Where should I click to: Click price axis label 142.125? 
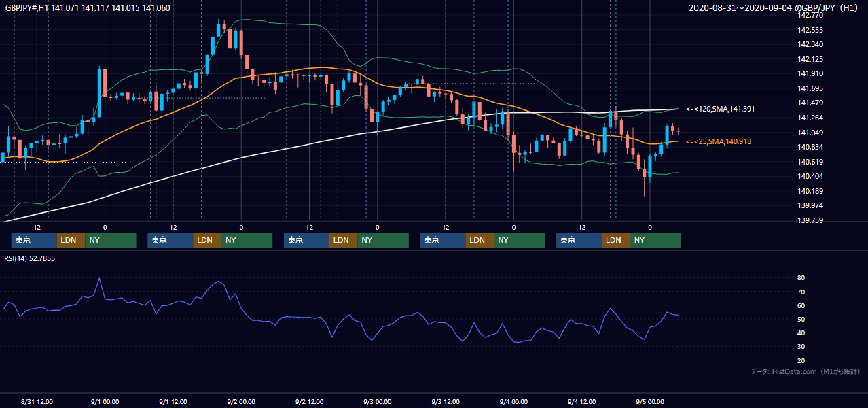[x=812, y=59]
